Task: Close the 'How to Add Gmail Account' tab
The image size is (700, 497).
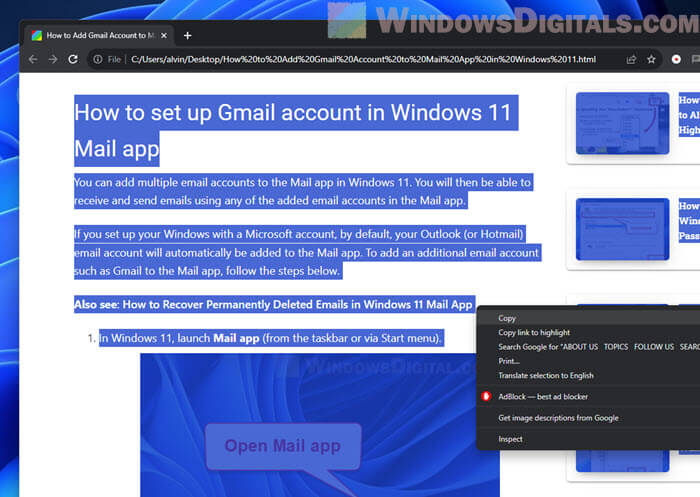Action: pyautogui.click(x=164, y=35)
